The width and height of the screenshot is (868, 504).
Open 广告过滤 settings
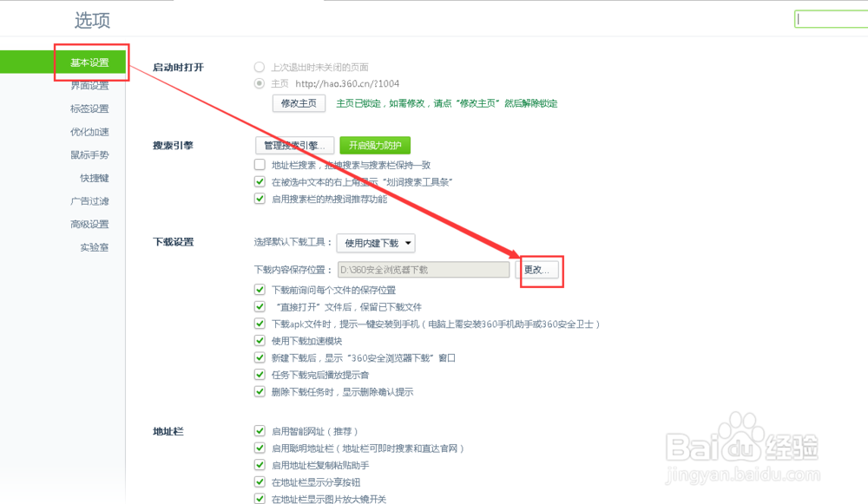point(89,201)
